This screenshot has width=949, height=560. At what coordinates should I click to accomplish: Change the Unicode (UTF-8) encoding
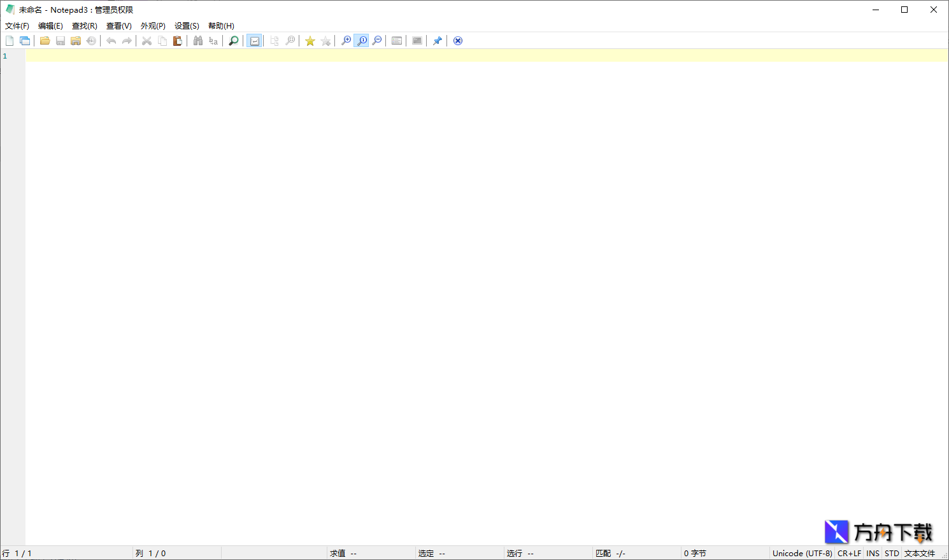click(x=802, y=553)
